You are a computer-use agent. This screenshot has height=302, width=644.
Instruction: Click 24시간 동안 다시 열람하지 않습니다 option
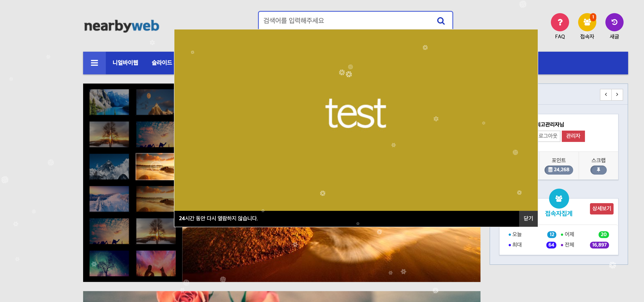click(218, 218)
